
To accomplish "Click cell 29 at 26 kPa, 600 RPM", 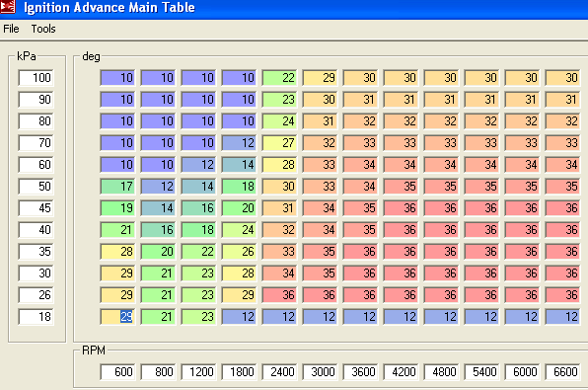I will [117, 295].
